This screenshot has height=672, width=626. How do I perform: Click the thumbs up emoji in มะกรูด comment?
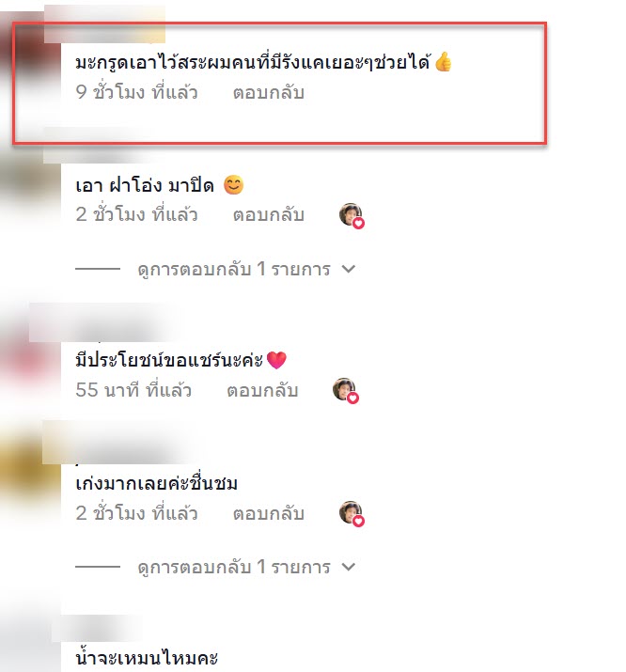coord(443,62)
